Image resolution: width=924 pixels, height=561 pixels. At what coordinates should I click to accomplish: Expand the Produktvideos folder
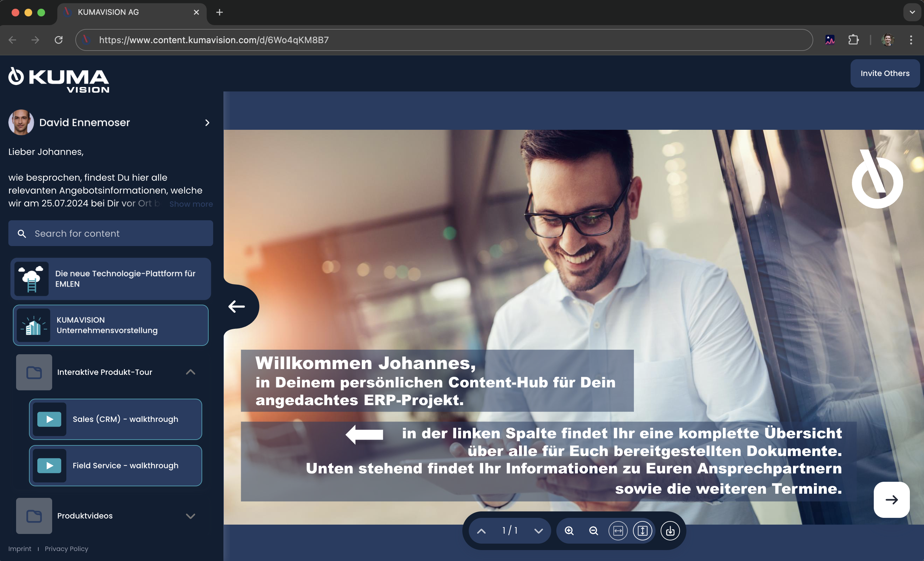(x=191, y=516)
